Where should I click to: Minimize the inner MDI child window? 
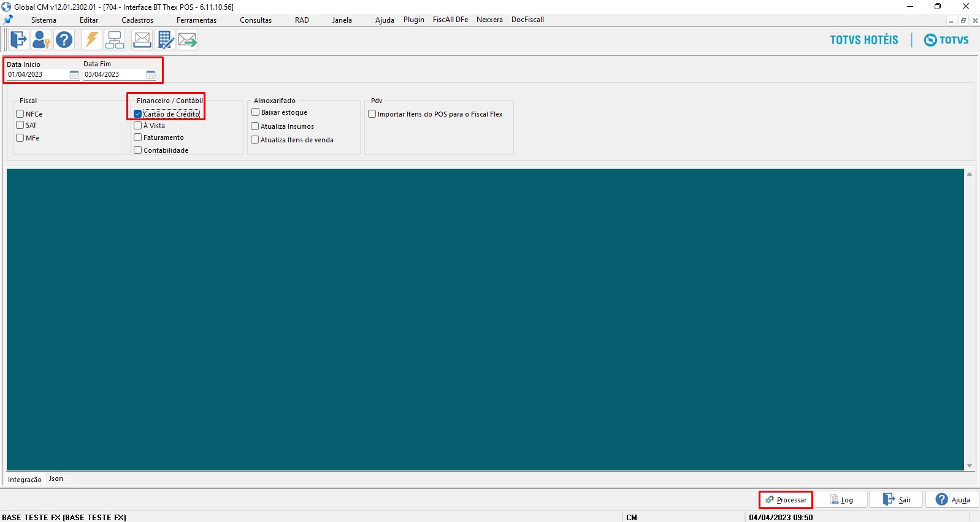click(951, 20)
